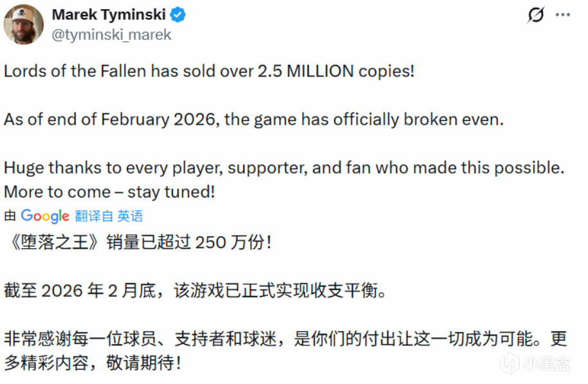
Task: Open Marek Tyminski's profile avatar
Action: tap(24, 24)
